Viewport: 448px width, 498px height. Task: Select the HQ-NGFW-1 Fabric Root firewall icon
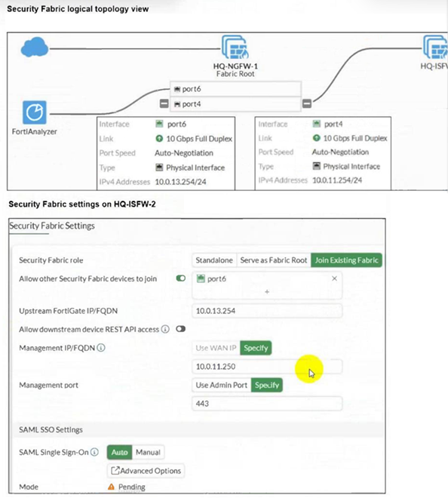(x=235, y=48)
